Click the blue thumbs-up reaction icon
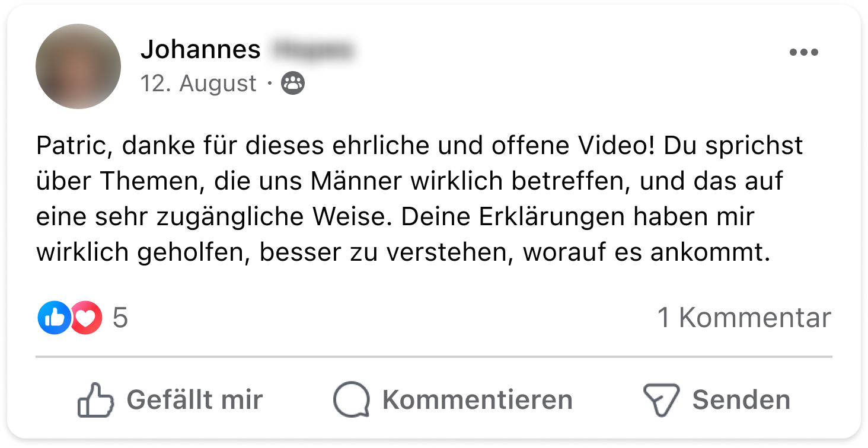 (x=54, y=318)
